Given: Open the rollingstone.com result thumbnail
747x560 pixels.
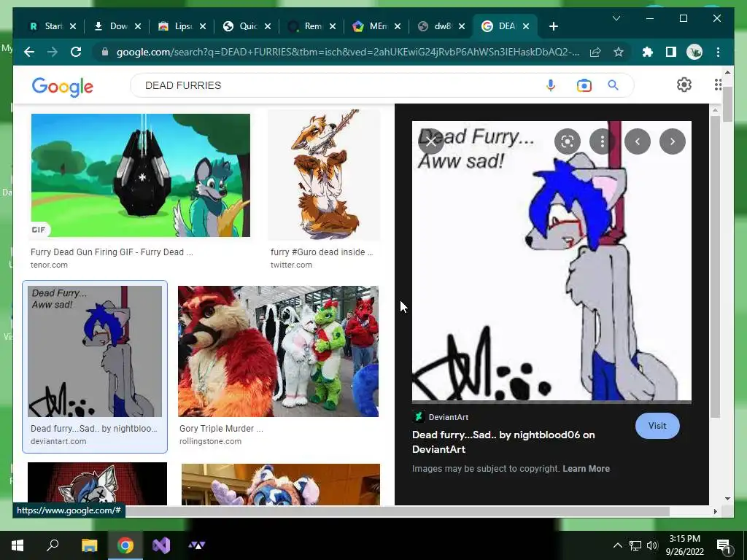Looking at the screenshot, I should pos(278,351).
